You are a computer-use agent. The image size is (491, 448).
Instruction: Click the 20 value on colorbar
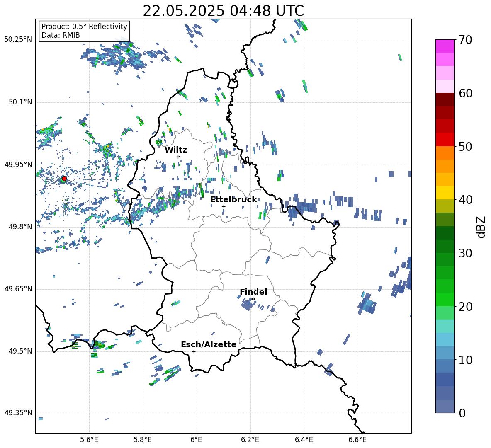(466, 307)
